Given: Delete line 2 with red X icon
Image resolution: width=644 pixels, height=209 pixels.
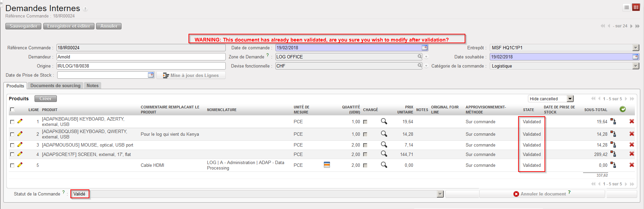Looking at the screenshot, I should (x=631, y=134).
